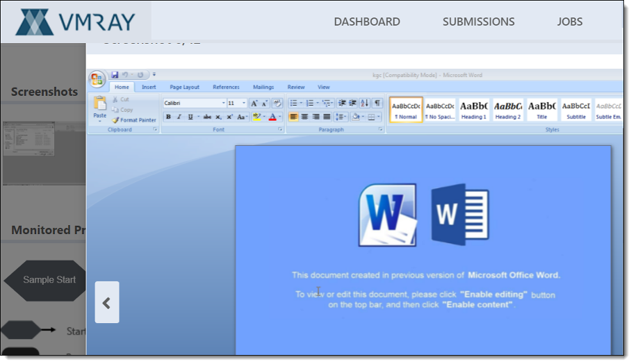
Task: Open underline style dropdown arrow
Action: 198,117
